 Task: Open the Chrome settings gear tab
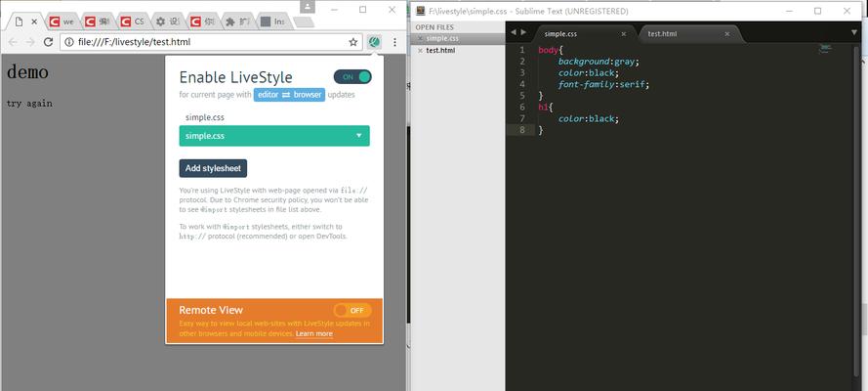click(x=168, y=22)
